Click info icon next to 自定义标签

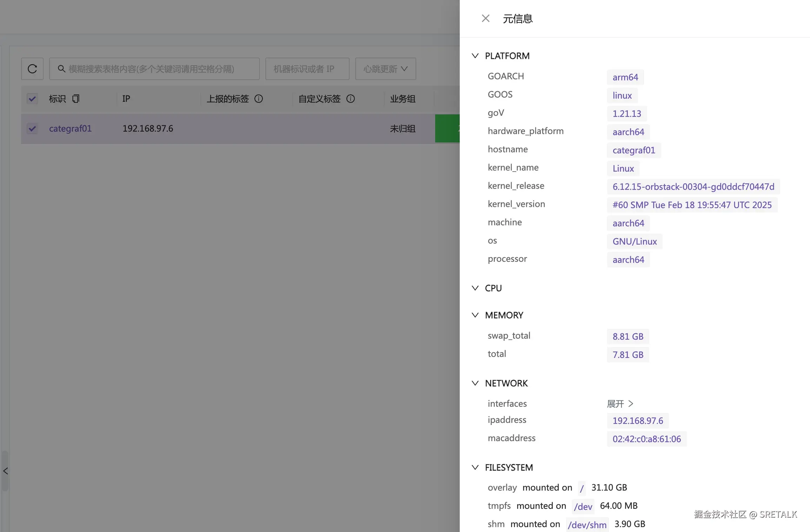(351, 99)
